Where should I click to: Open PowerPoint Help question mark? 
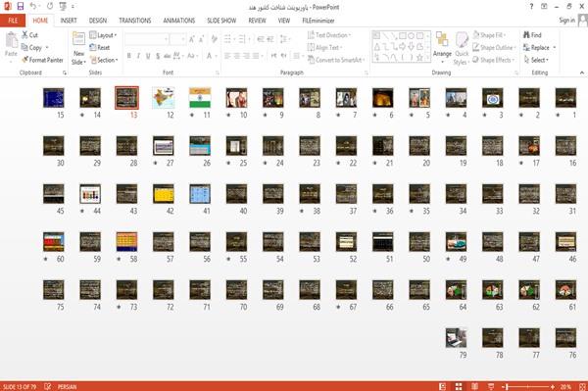click(x=531, y=7)
